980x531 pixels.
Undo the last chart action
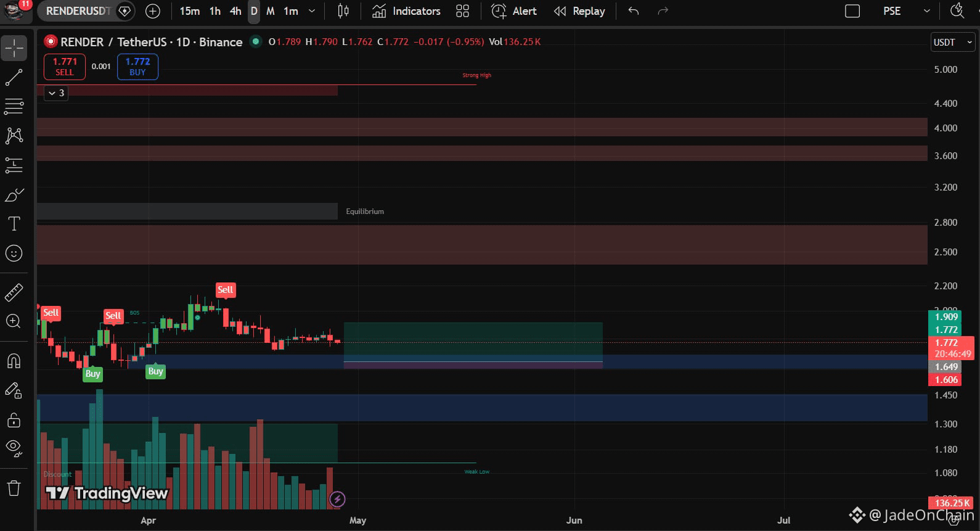coord(634,11)
